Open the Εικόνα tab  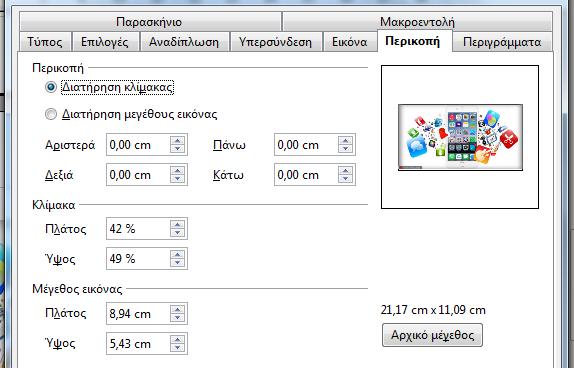click(350, 42)
